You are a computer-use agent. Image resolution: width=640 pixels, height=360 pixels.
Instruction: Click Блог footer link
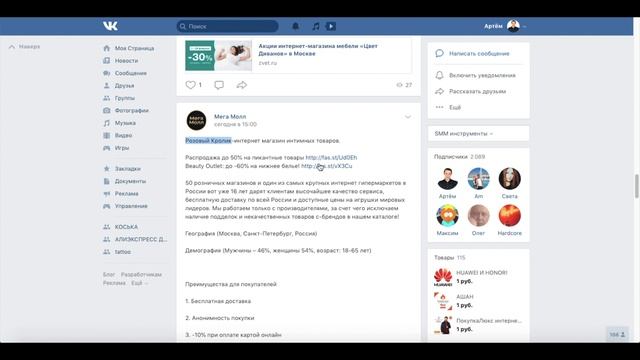pyautogui.click(x=109, y=274)
